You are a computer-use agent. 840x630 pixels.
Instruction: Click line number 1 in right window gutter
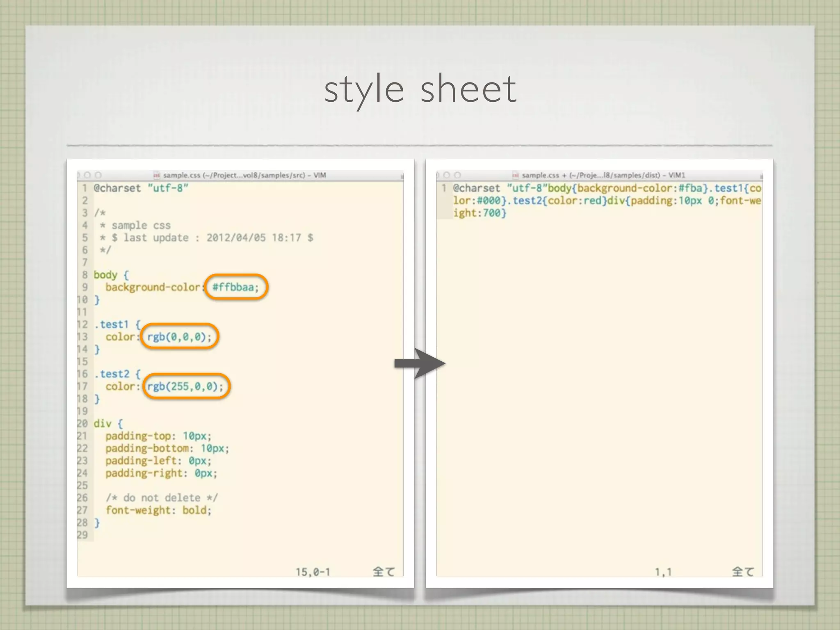444,188
